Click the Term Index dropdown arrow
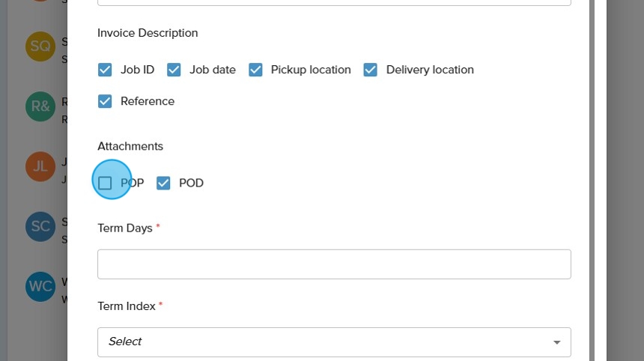 pyautogui.click(x=556, y=342)
